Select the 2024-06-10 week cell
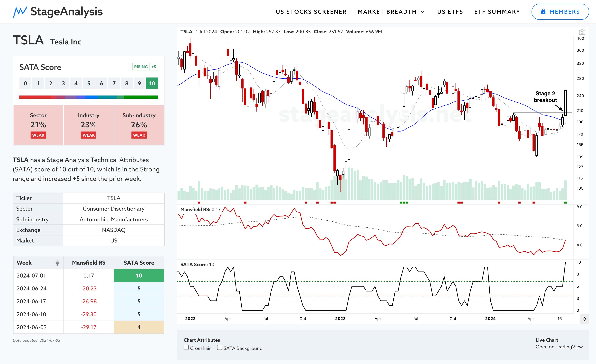The image size is (596, 364). pos(38,314)
